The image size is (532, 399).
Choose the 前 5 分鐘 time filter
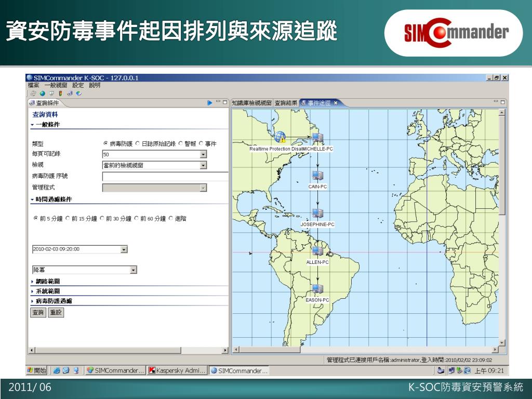tap(36, 218)
